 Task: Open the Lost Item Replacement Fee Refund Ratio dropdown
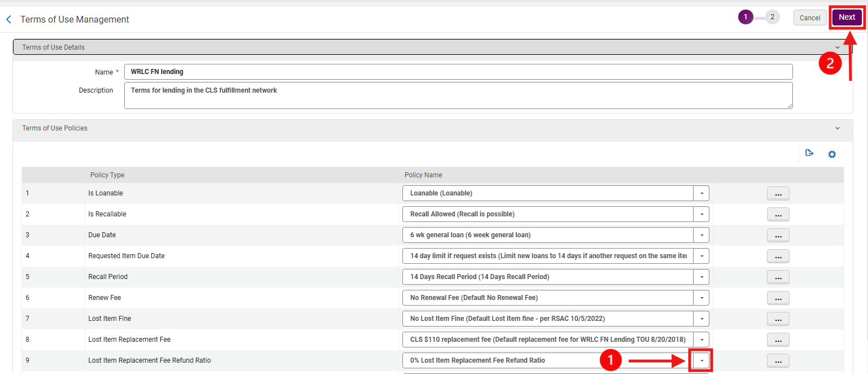(x=702, y=360)
